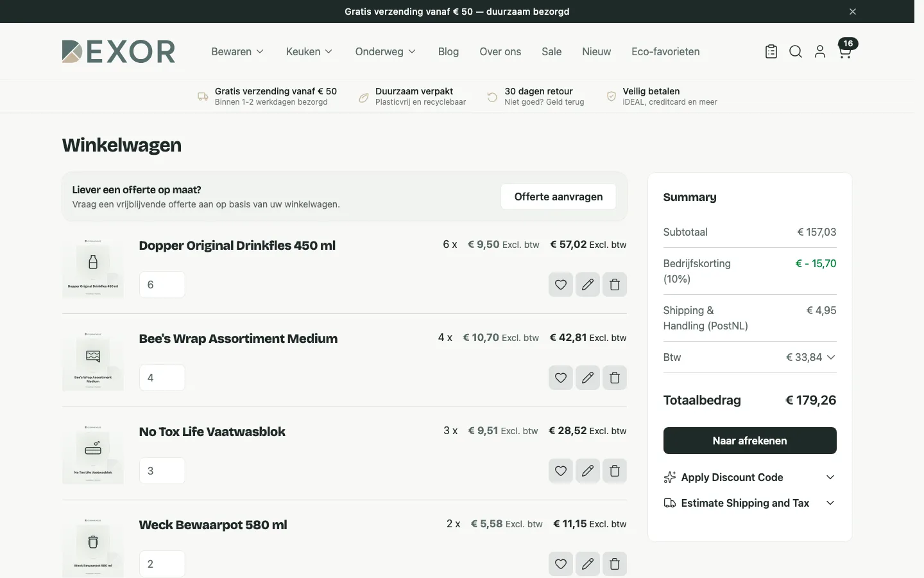Open the Over ons page
The image size is (924, 578).
501,51
